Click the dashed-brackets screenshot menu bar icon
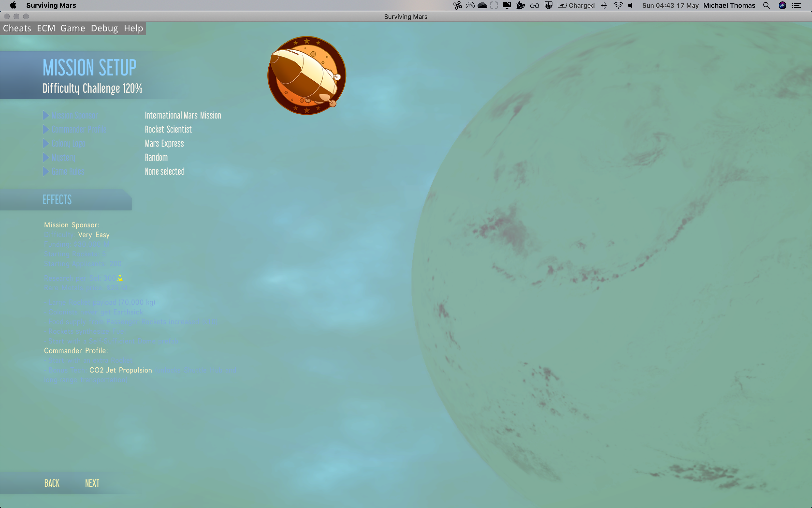Viewport: 812px width, 508px height. pos(494,5)
